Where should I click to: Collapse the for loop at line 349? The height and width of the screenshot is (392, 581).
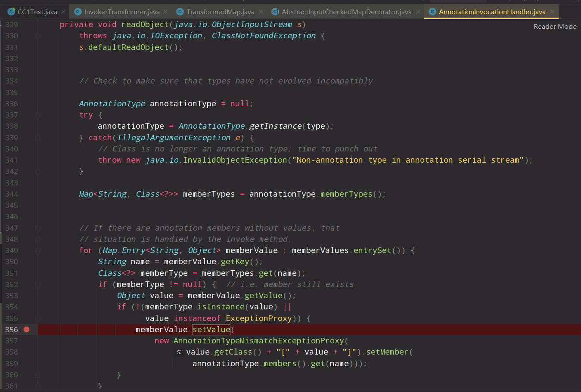pos(38,250)
